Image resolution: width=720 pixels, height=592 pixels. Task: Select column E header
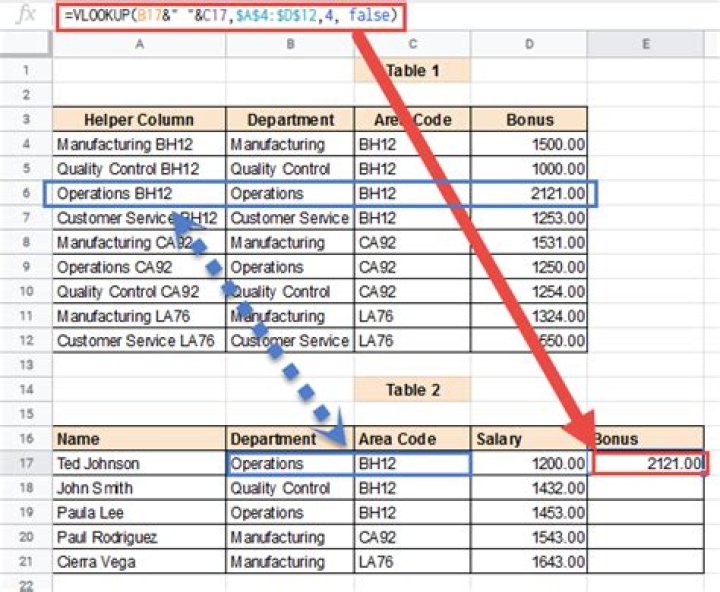click(646, 44)
